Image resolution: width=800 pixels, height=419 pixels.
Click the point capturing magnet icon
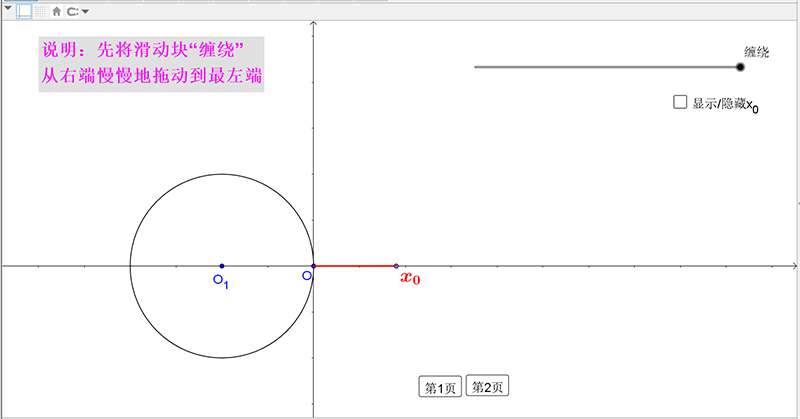pyautogui.click(x=73, y=11)
